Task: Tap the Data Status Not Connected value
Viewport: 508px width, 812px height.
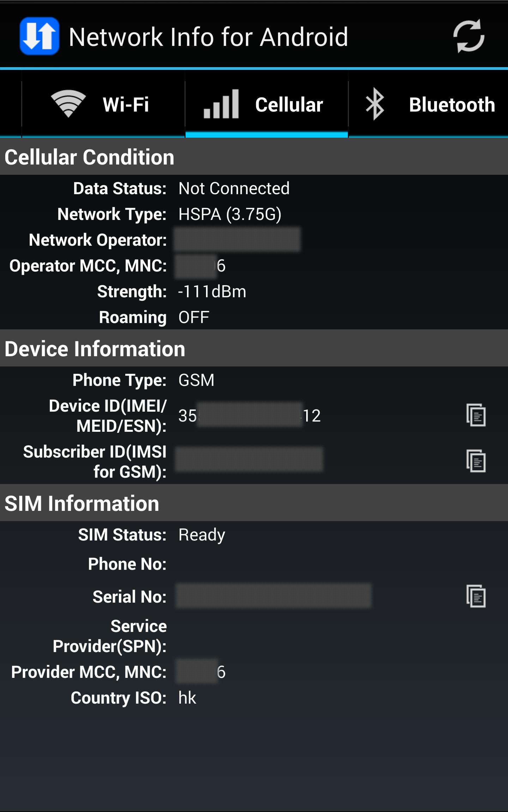Action: pyautogui.click(x=234, y=189)
